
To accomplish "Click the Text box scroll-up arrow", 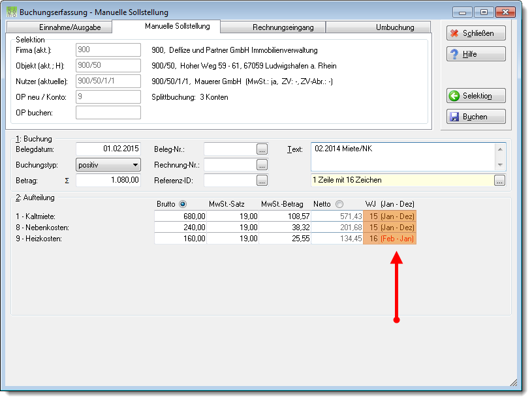I will tap(500, 149).
